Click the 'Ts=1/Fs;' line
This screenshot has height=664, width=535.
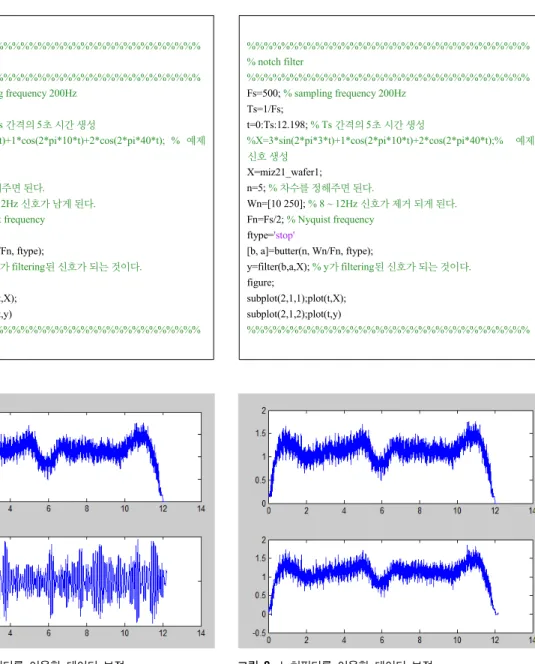(265, 109)
